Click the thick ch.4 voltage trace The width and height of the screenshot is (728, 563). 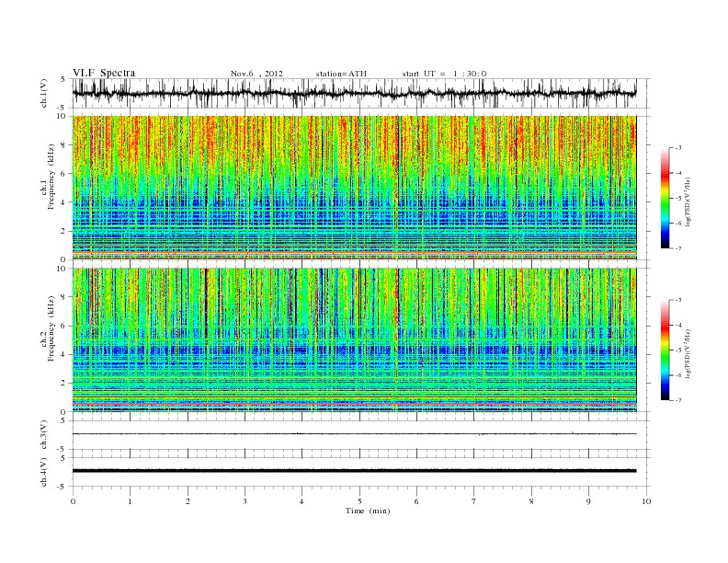tap(354, 471)
